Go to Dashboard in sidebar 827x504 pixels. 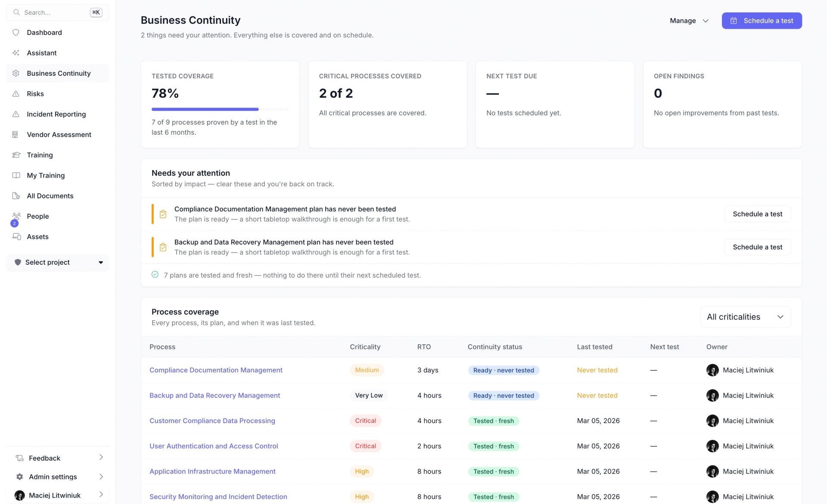point(58,32)
